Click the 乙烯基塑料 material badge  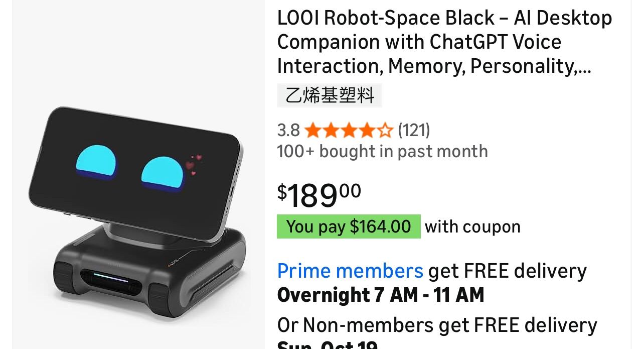(x=330, y=95)
